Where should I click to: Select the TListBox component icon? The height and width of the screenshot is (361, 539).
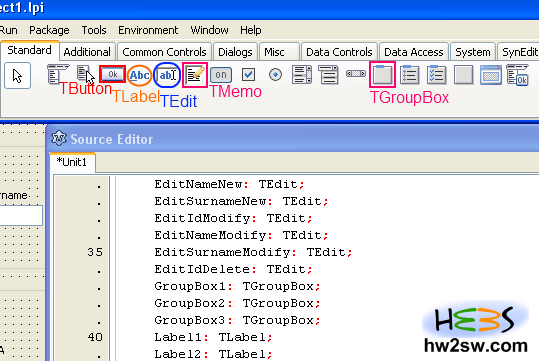click(x=302, y=75)
